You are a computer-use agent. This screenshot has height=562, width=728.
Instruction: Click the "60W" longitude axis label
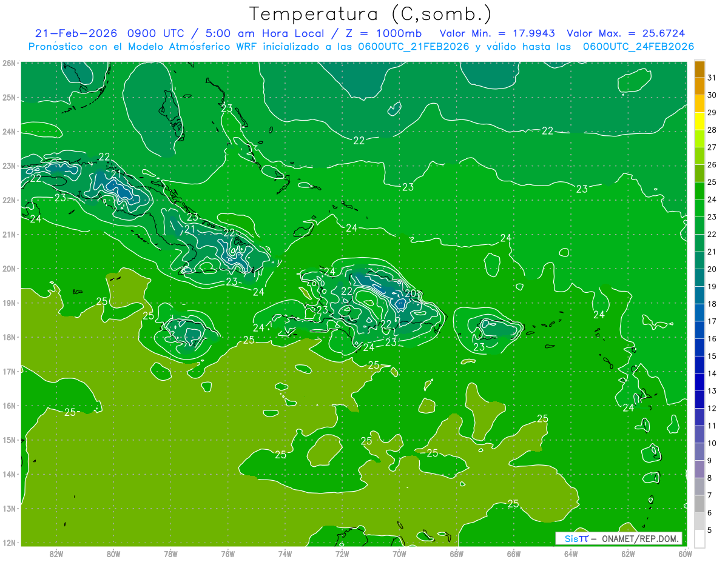686,553
